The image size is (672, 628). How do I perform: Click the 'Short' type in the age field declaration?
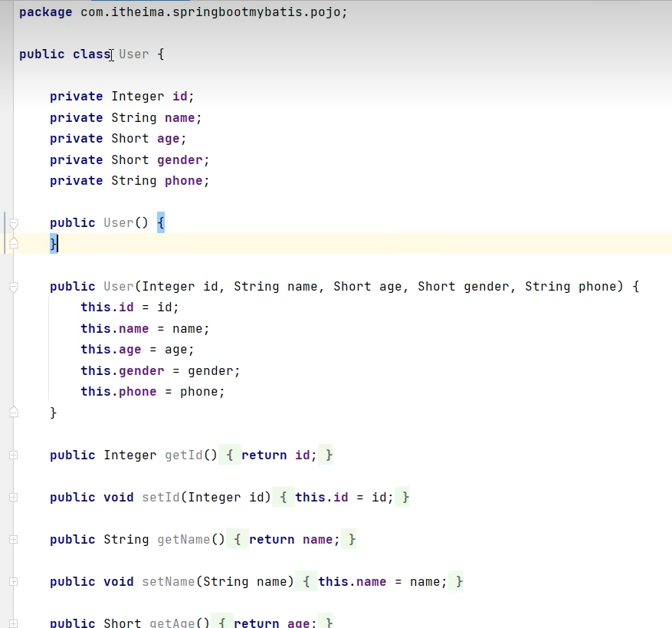click(129, 139)
